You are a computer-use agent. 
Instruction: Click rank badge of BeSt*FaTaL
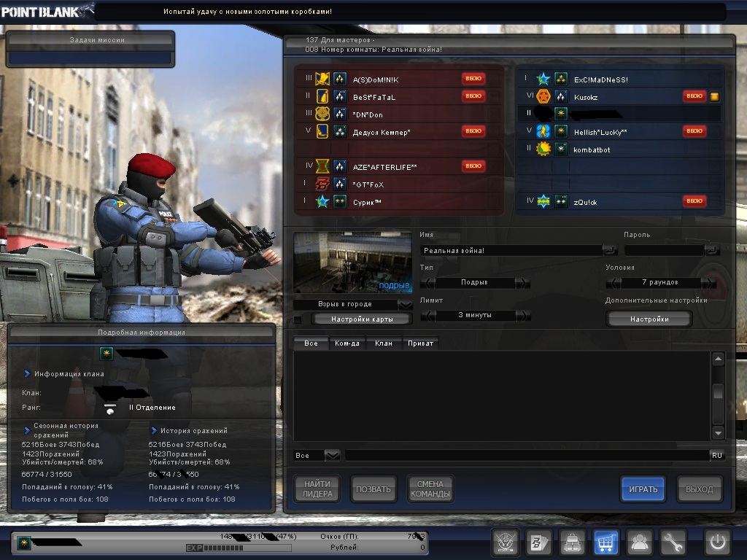[x=322, y=97]
